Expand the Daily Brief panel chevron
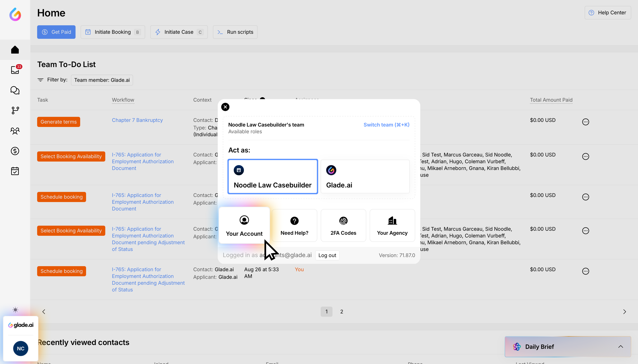 (x=620, y=347)
